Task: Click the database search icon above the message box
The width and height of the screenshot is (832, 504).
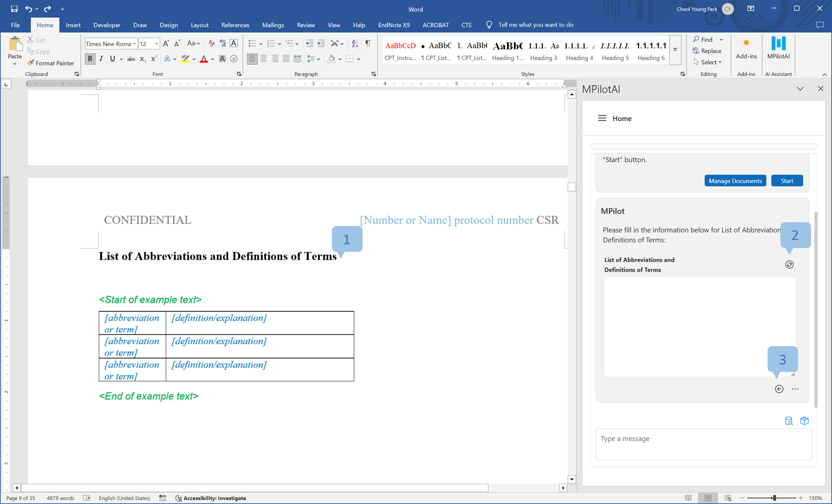Action: [788, 421]
